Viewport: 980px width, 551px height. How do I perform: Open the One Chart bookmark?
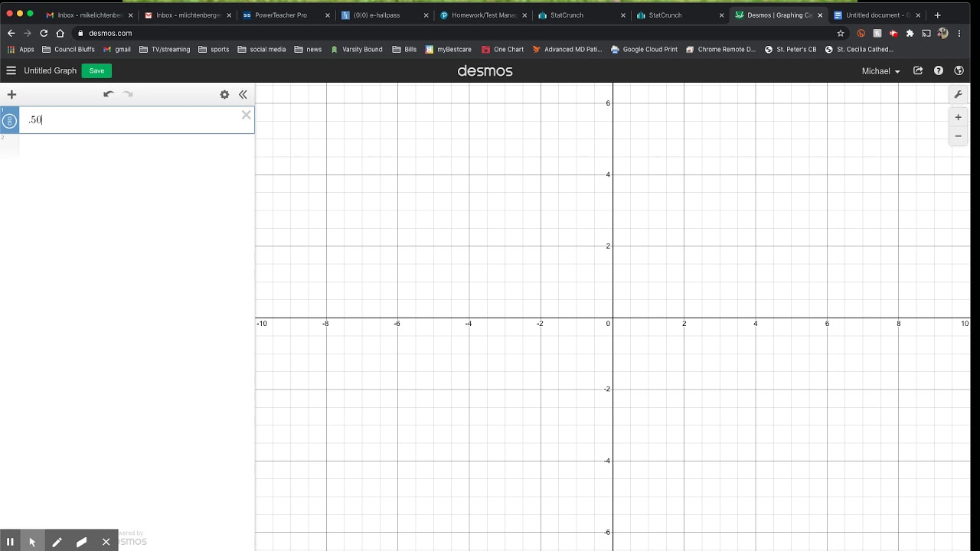pos(502,50)
